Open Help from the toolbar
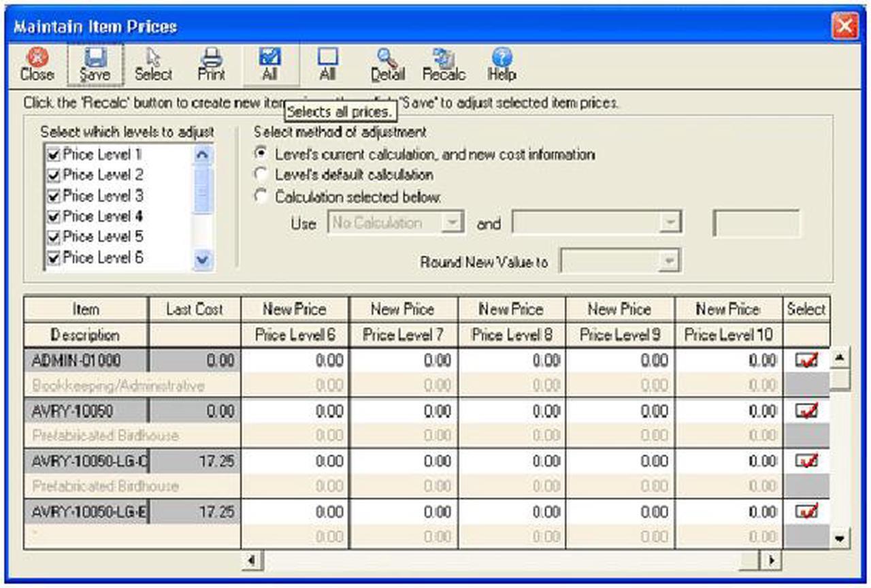The width and height of the screenshot is (871, 588). coord(502,65)
